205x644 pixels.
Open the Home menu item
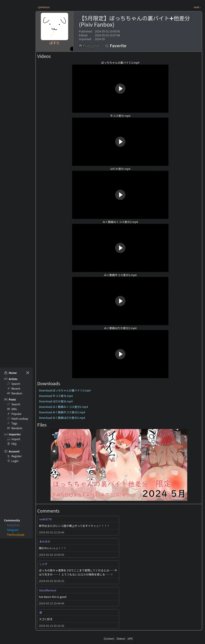pyautogui.click(x=12, y=373)
